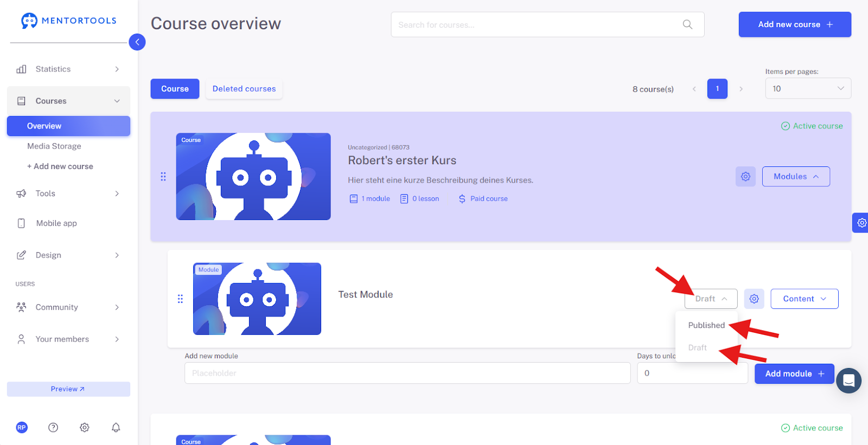Click the 'Robert's erster Kurs' title
The image size is (868, 445).
[402, 160]
